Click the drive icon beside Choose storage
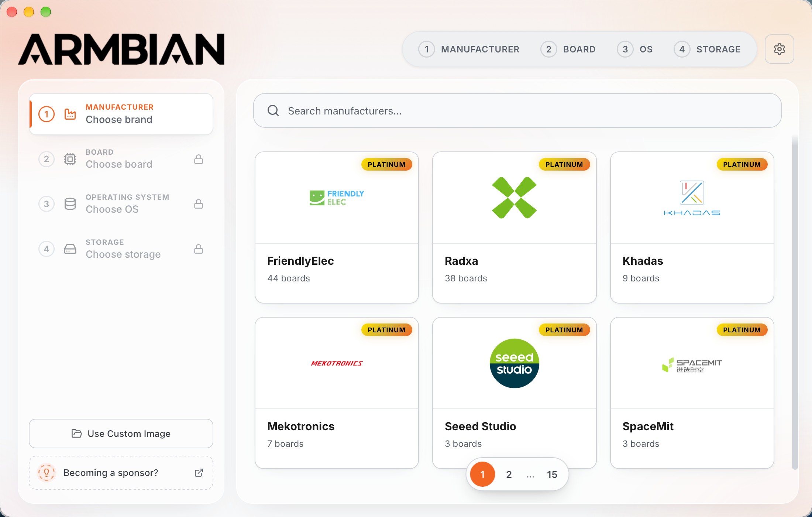 [x=70, y=249]
